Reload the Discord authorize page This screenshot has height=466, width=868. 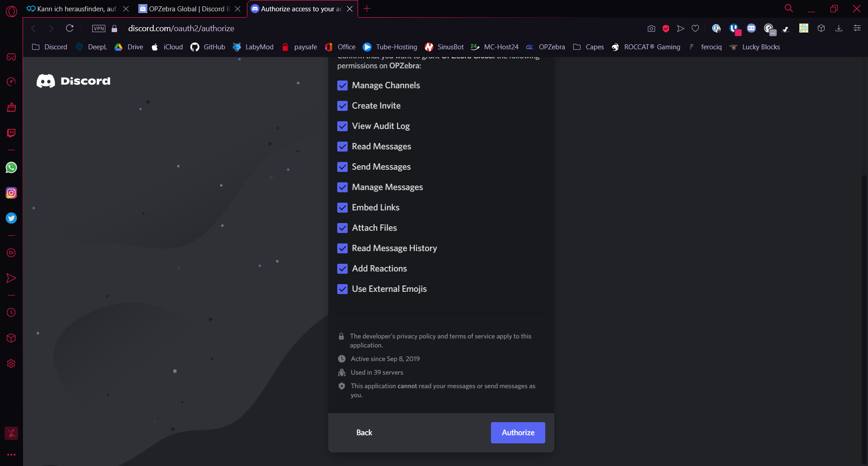(70, 29)
